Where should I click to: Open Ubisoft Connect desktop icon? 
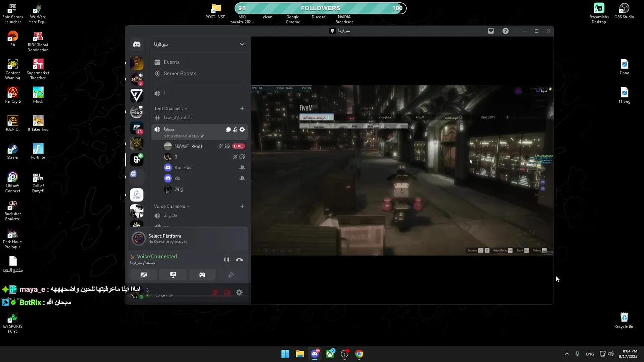click(13, 183)
